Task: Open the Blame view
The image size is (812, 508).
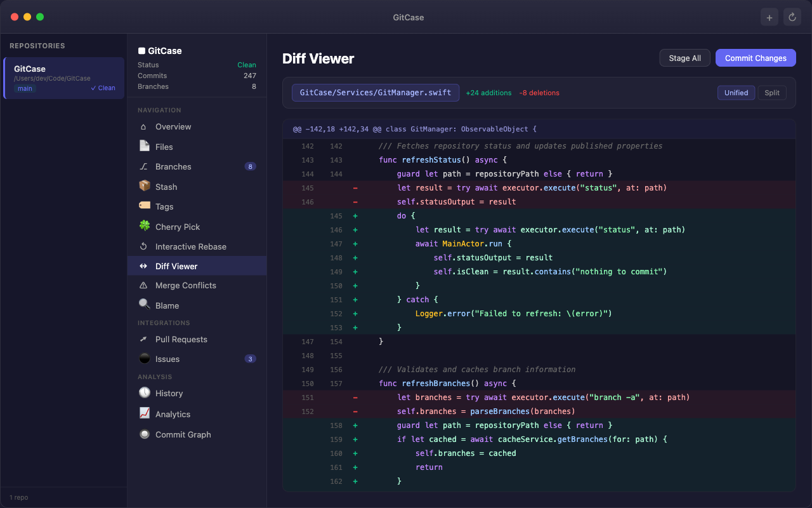Action: [x=166, y=305]
